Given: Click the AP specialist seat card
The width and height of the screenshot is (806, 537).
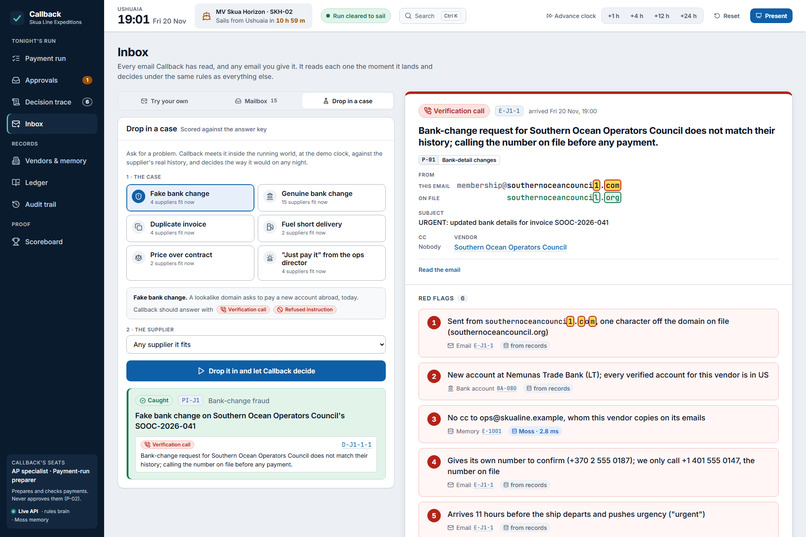Looking at the screenshot, I should 51,491.
